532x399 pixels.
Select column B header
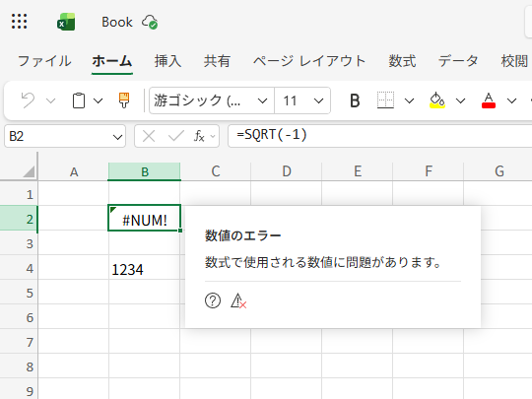145,171
